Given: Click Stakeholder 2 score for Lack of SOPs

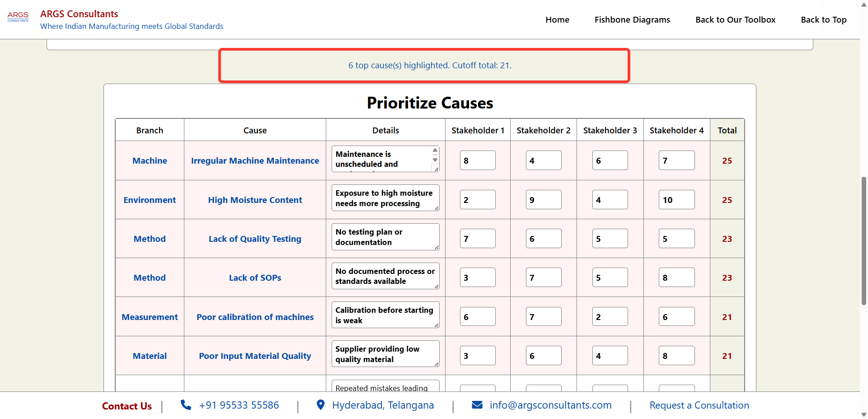Looking at the screenshot, I should click(x=544, y=278).
